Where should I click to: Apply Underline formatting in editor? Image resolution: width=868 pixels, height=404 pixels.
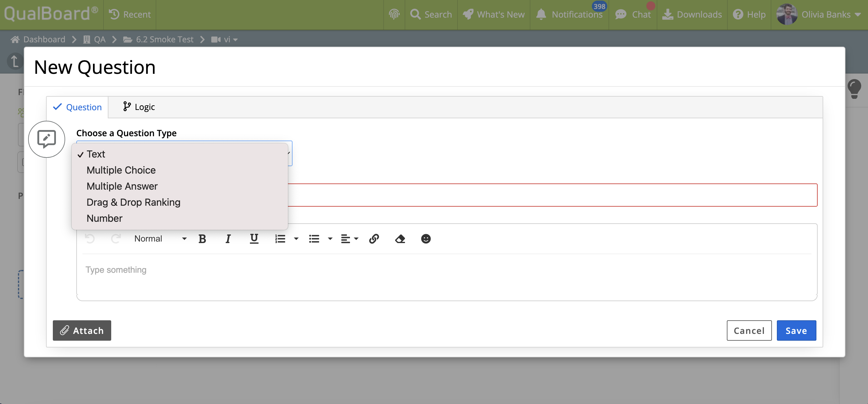click(254, 239)
